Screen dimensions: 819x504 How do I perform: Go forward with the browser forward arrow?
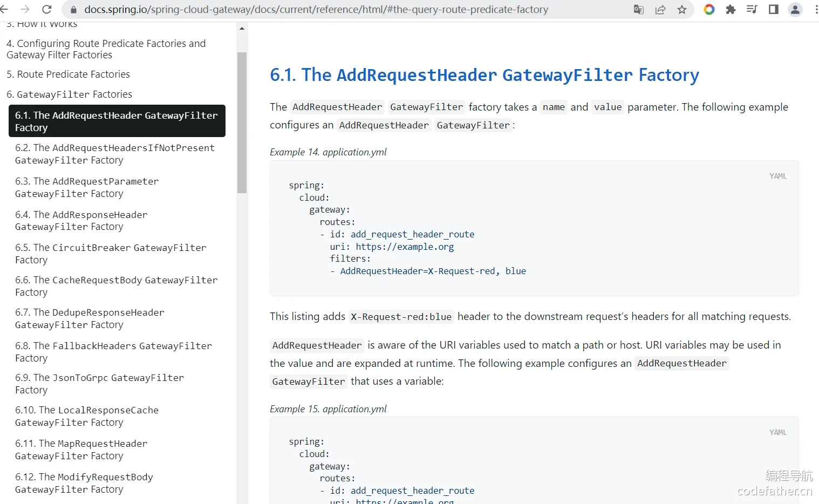(x=25, y=9)
